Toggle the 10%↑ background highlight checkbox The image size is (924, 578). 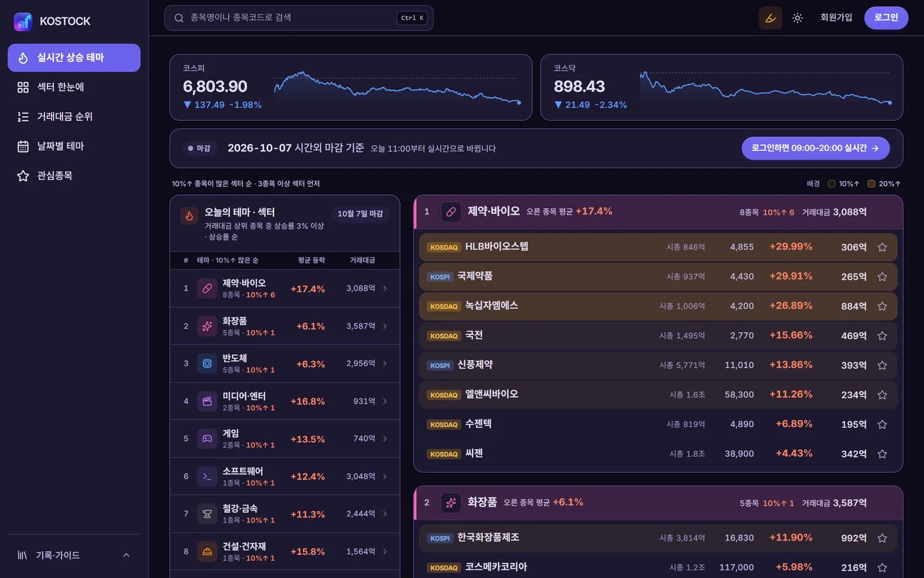tap(832, 184)
